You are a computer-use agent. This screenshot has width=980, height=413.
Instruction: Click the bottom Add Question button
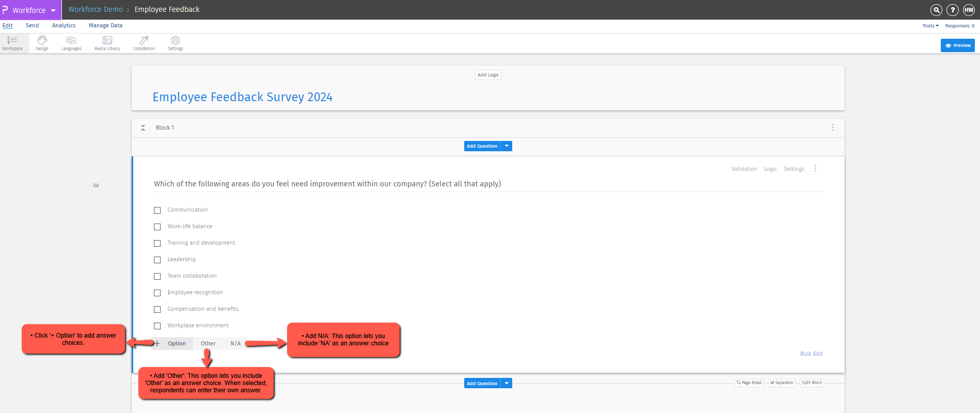tap(482, 384)
